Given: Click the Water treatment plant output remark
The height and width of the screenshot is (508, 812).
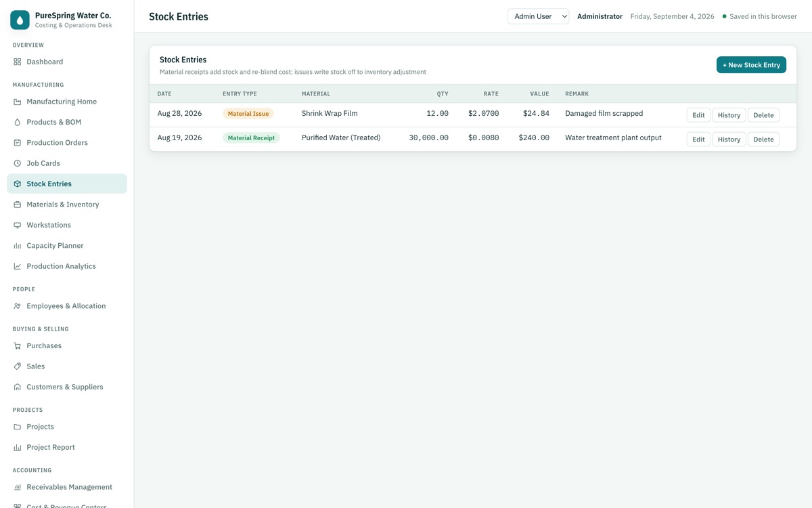Looking at the screenshot, I should click(613, 137).
